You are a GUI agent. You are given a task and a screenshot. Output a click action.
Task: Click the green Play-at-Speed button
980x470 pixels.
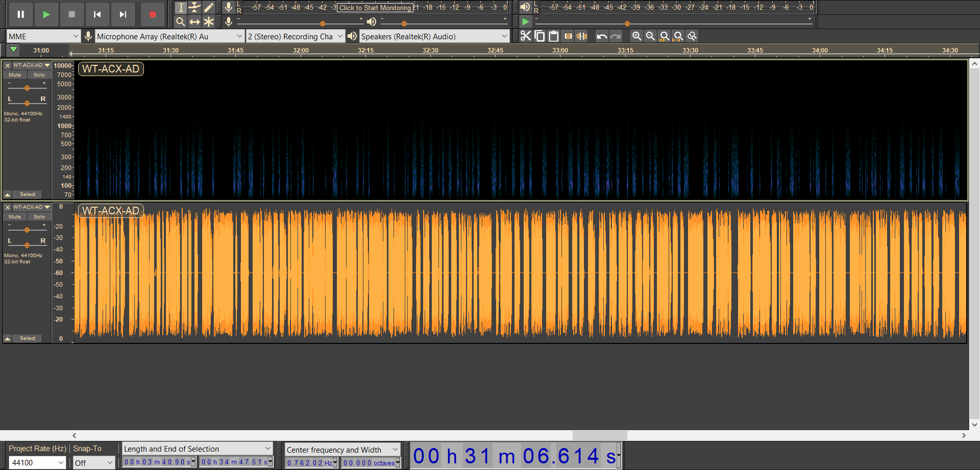[x=526, y=21]
